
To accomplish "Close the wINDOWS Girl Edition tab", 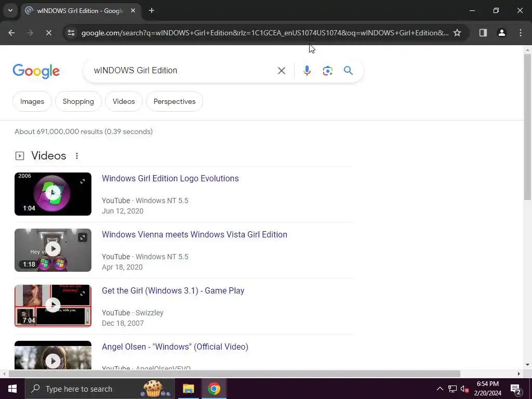I will tap(133, 10).
